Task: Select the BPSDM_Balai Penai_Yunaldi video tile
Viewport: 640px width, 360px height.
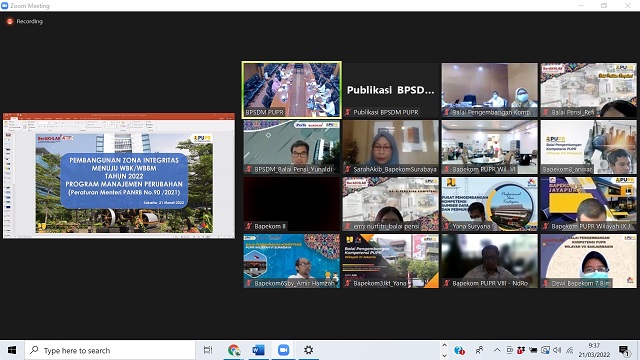Action: [x=292, y=147]
